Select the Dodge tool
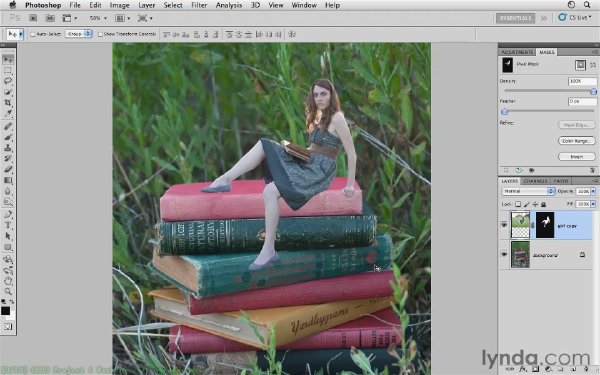Viewport: 600px width, 375px height. (x=8, y=202)
